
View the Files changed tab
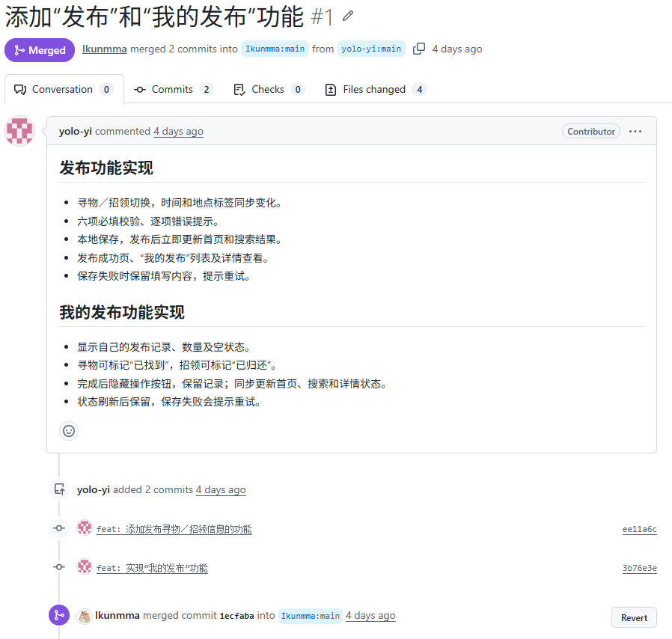376,89
